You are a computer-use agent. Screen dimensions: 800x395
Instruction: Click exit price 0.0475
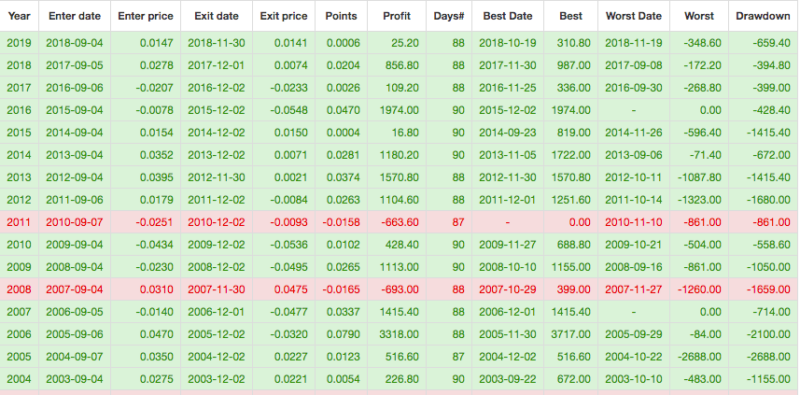coord(291,290)
